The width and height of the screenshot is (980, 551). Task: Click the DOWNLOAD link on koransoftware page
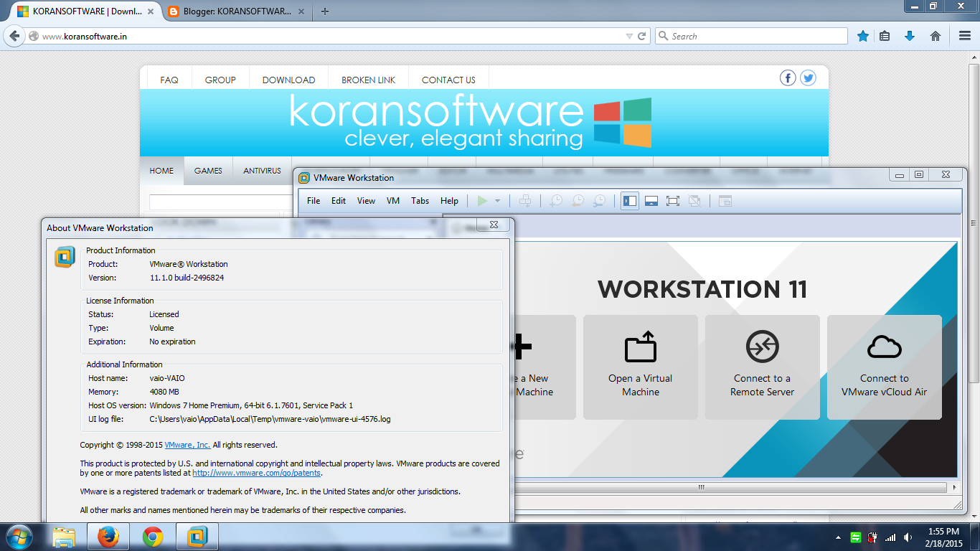click(288, 80)
